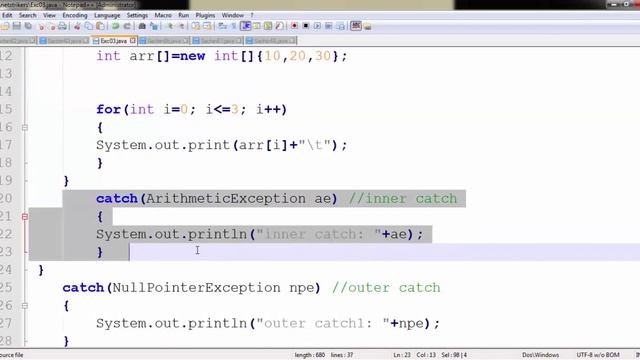Screen dimensions: 640x360
Task: Click the //inner catch comment
Action: tap(403, 199)
